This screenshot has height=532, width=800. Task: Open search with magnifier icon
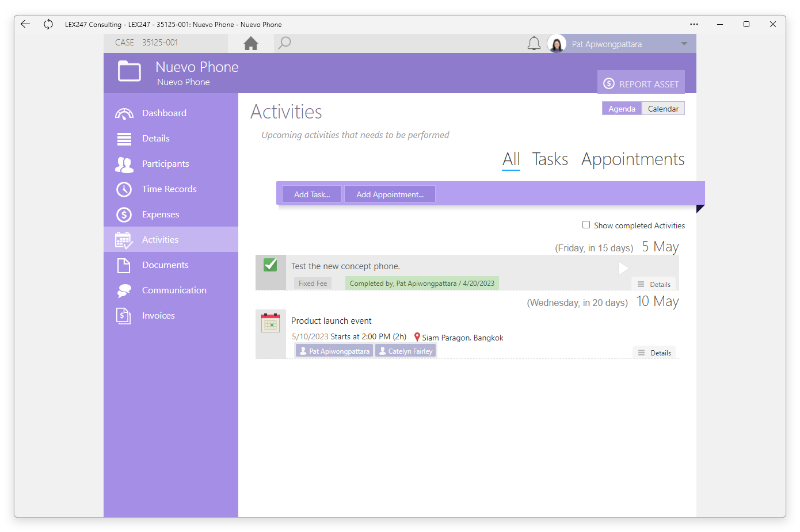pos(284,43)
